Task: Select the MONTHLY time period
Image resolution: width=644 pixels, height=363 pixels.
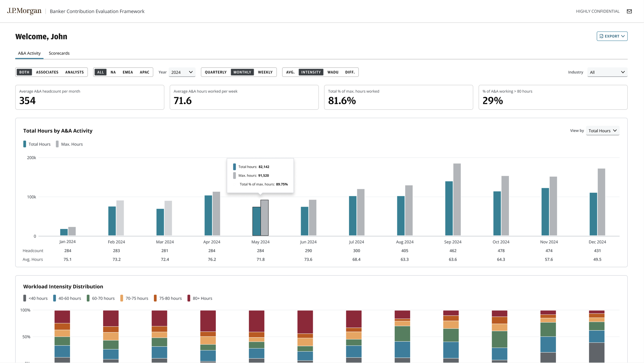Action: tap(242, 72)
